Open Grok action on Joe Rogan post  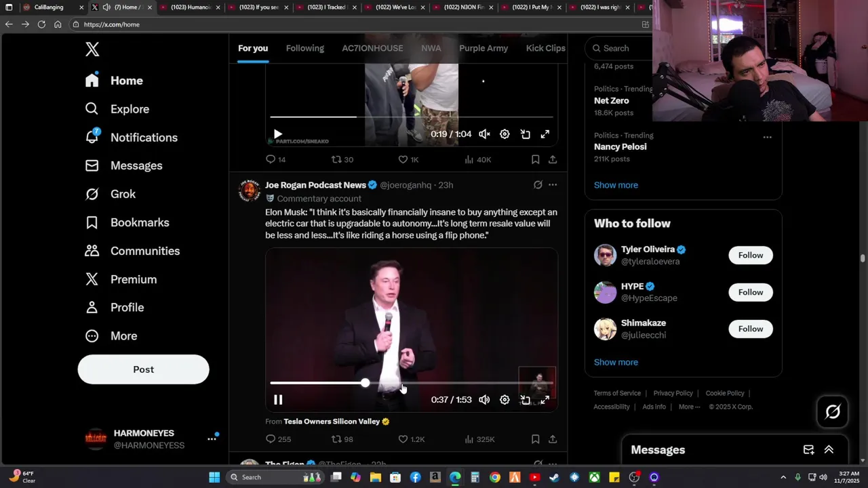(x=538, y=185)
